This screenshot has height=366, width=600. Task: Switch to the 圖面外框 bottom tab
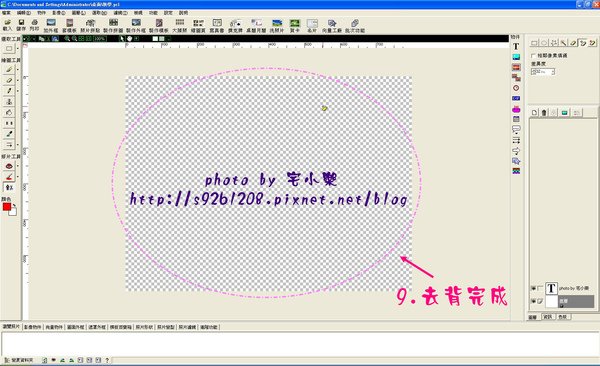(75, 327)
